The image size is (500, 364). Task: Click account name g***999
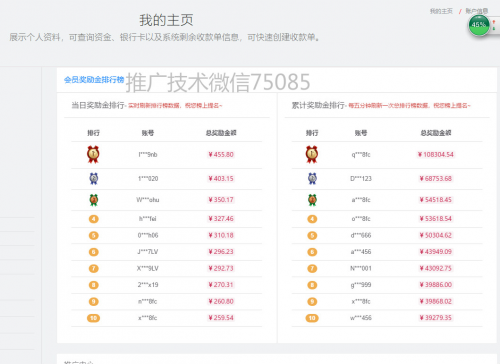(361, 285)
